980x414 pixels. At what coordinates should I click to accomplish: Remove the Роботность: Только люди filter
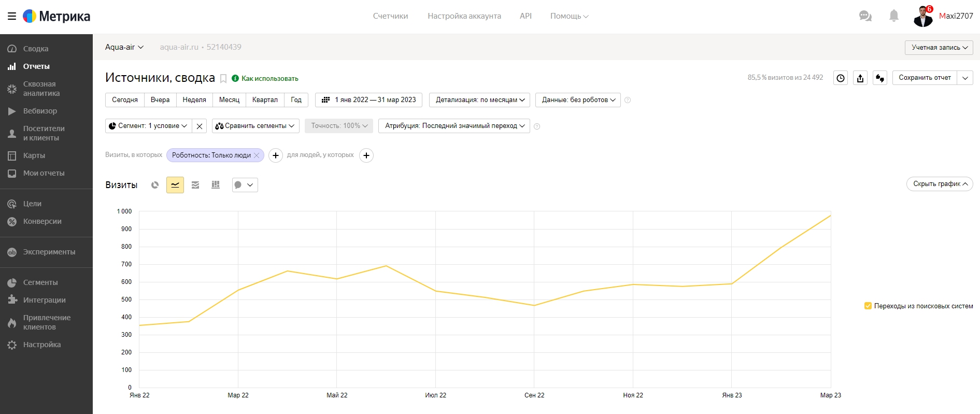(257, 155)
